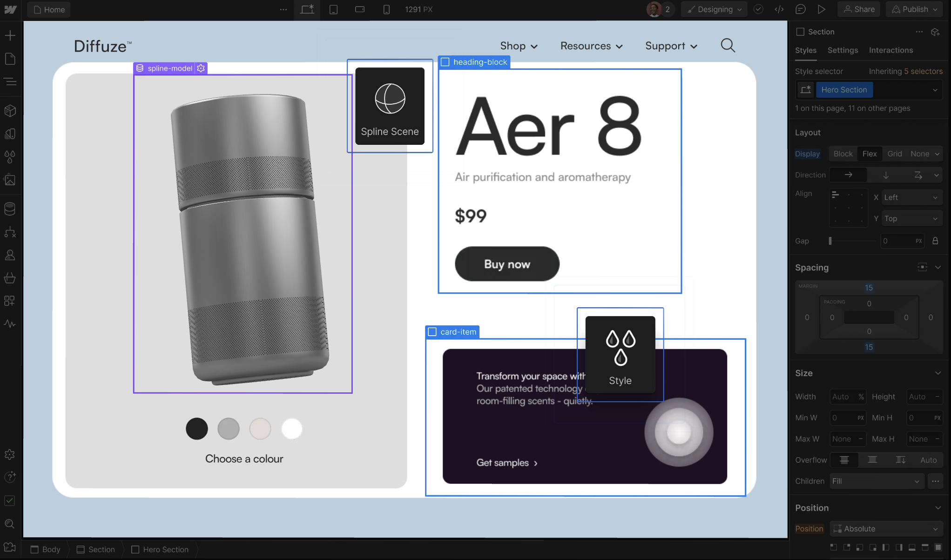Set display to Grid
Image resolution: width=951 pixels, height=560 pixels.
coord(894,154)
